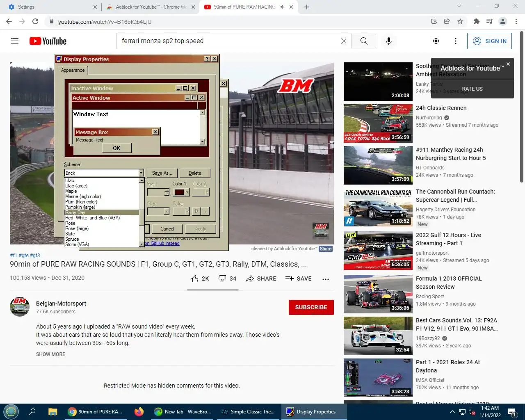Click RATE US in Adblock popup
The width and height of the screenshot is (525, 420).
point(472,89)
